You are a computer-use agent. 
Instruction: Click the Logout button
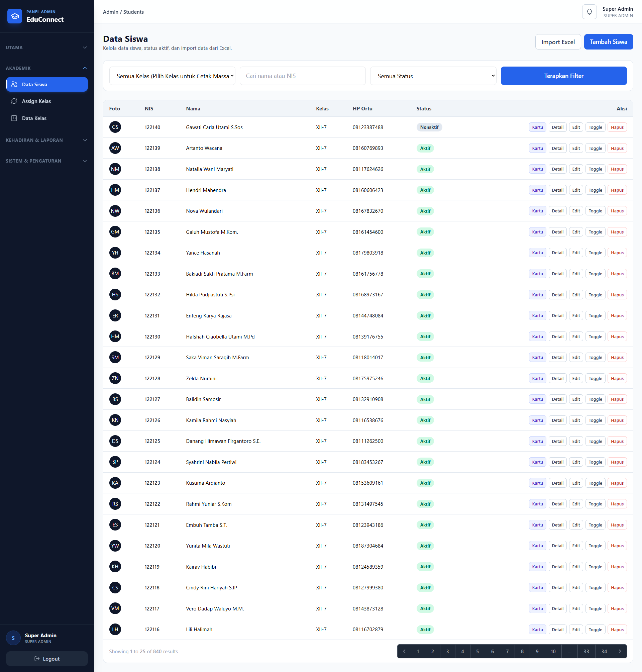tap(47, 658)
